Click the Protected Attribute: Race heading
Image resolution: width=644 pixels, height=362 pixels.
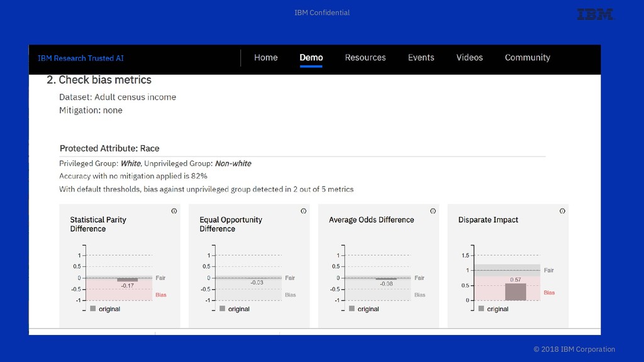(x=109, y=148)
